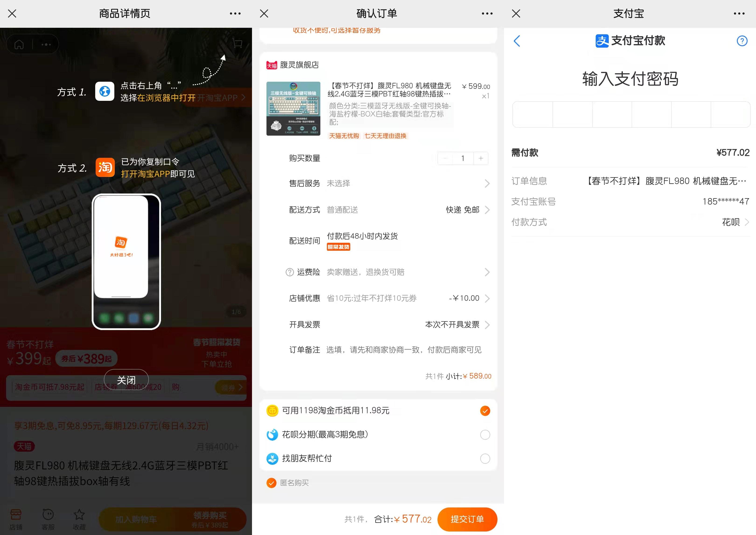Click the 运费险 question-mark help icon

pos(289,272)
